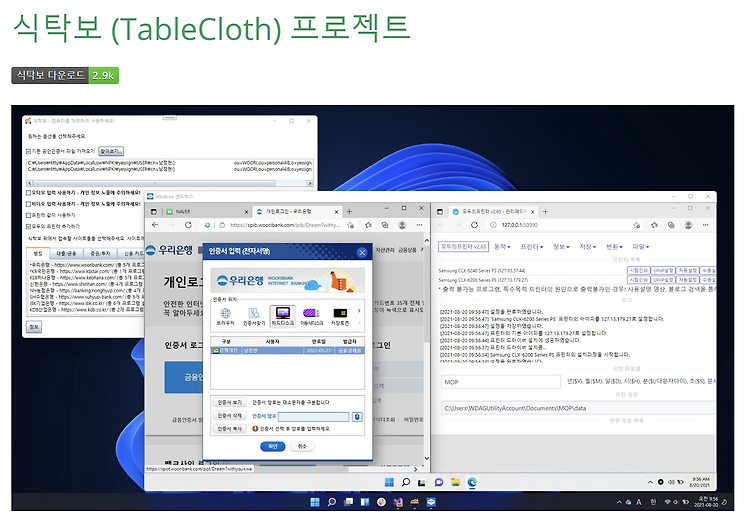Open File Explorer in sandbox taskbar
Viewport: 750px width, 531px height.
tap(455, 482)
